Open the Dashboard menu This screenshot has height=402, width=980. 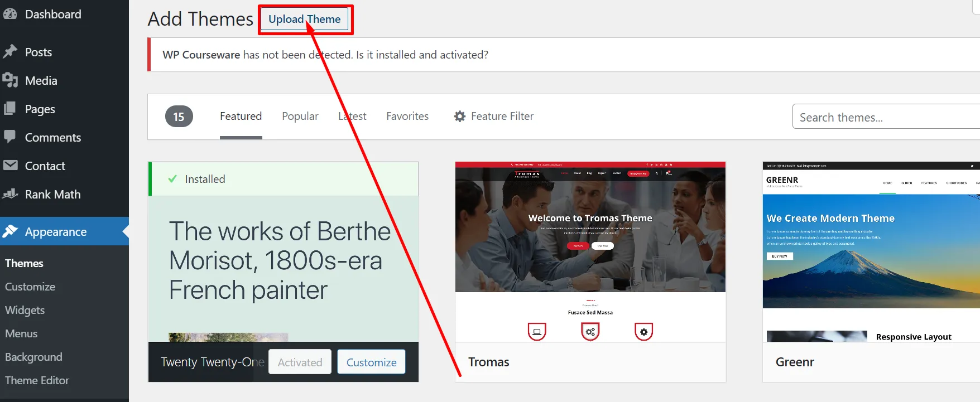point(64,14)
